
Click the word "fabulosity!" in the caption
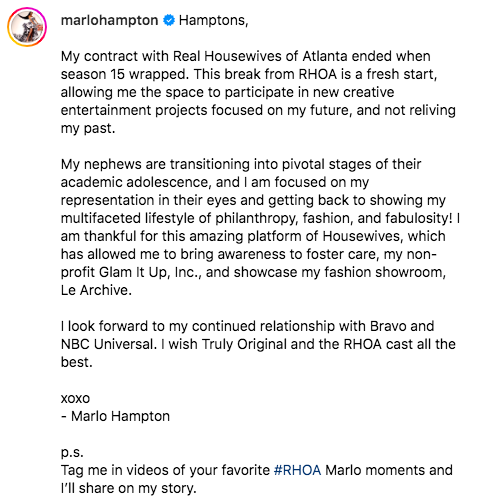click(x=419, y=218)
